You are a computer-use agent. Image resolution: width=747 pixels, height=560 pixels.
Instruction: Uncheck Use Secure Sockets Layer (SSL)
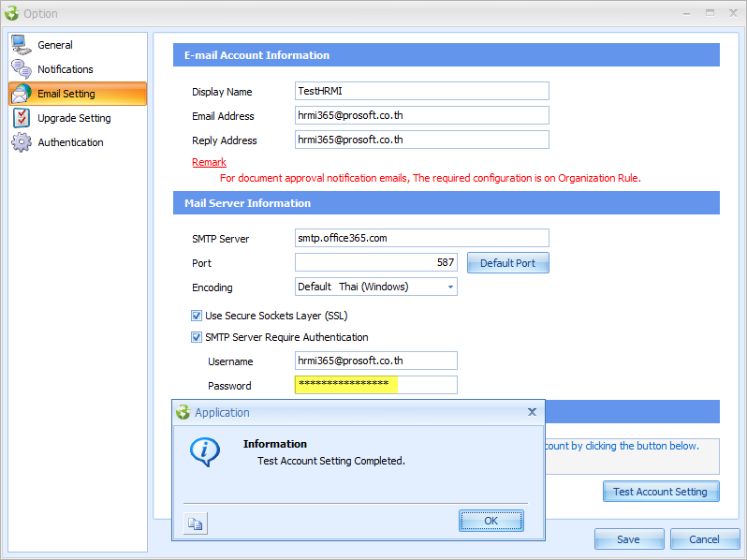tap(197, 316)
